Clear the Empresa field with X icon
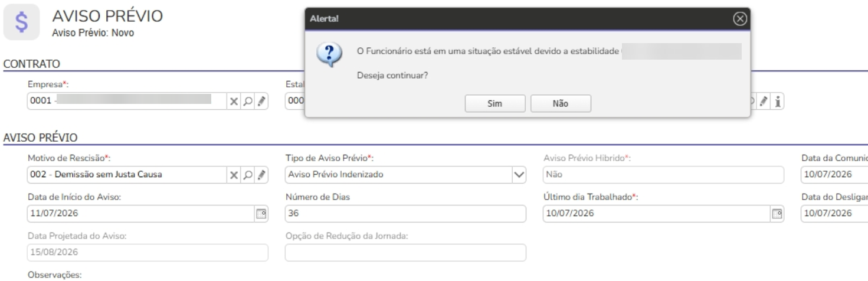The image size is (868, 281). pyautogui.click(x=234, y=102)
